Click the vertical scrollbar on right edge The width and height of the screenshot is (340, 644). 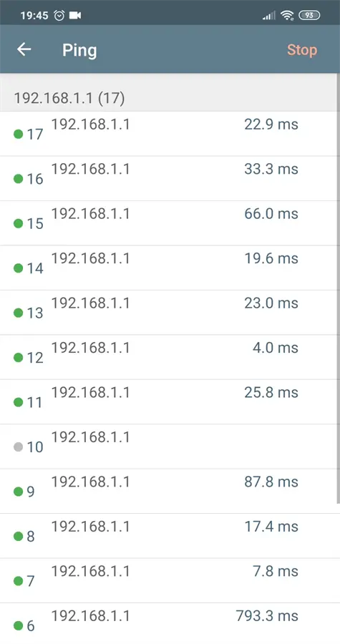point(338,288)
